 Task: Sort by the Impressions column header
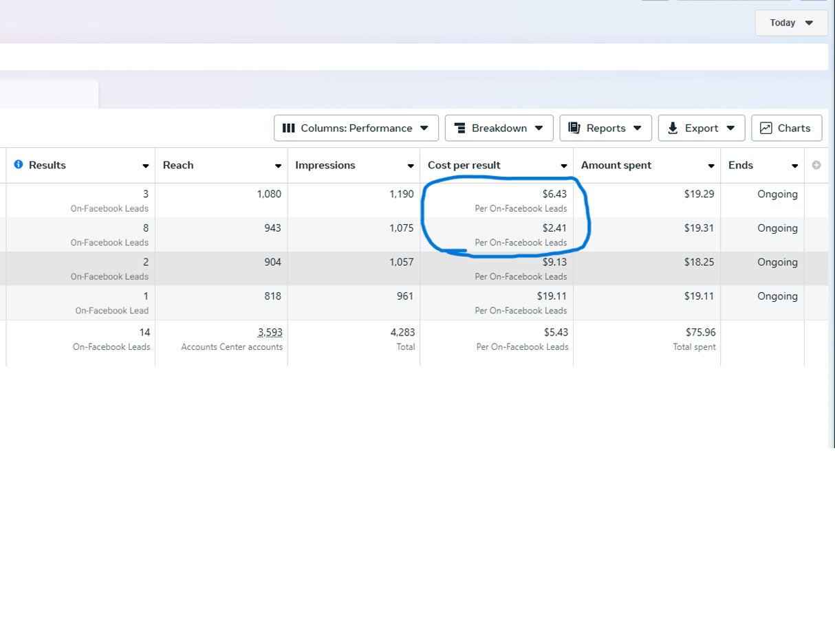pos(325,165)
